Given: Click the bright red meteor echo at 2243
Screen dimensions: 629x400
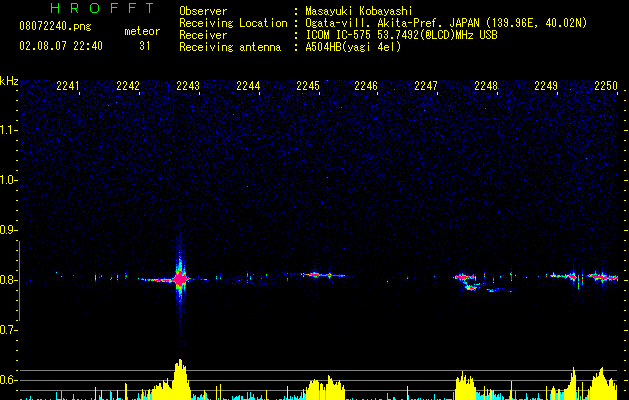Looking at the screenshot, I should point(181,278).
